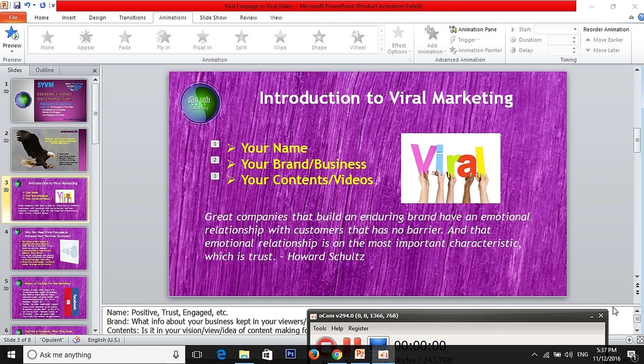644x364 pixels.
Task: Open Effect Options
Action: tap(399, 40)
